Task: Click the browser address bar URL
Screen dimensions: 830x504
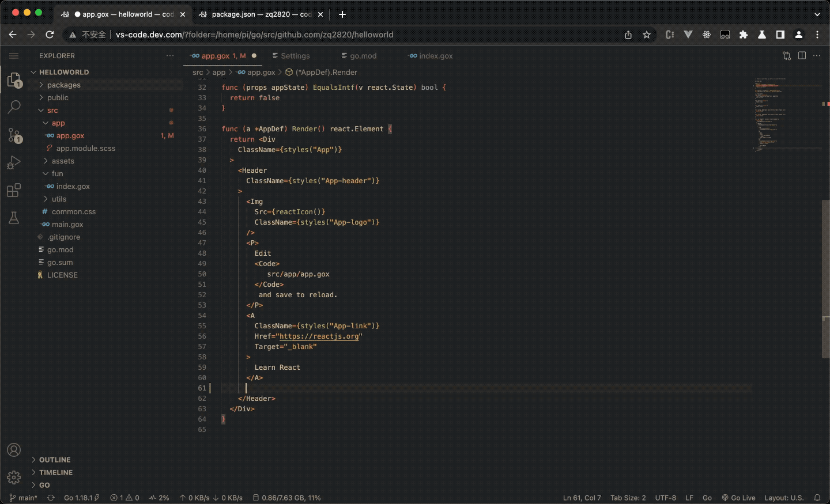Action: (x=255, y=35)
